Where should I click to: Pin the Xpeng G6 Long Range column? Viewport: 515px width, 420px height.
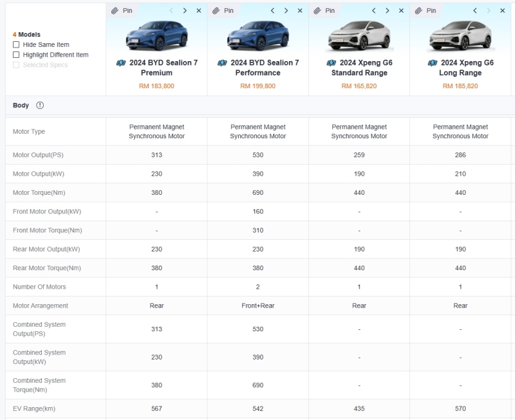point(425,11)
